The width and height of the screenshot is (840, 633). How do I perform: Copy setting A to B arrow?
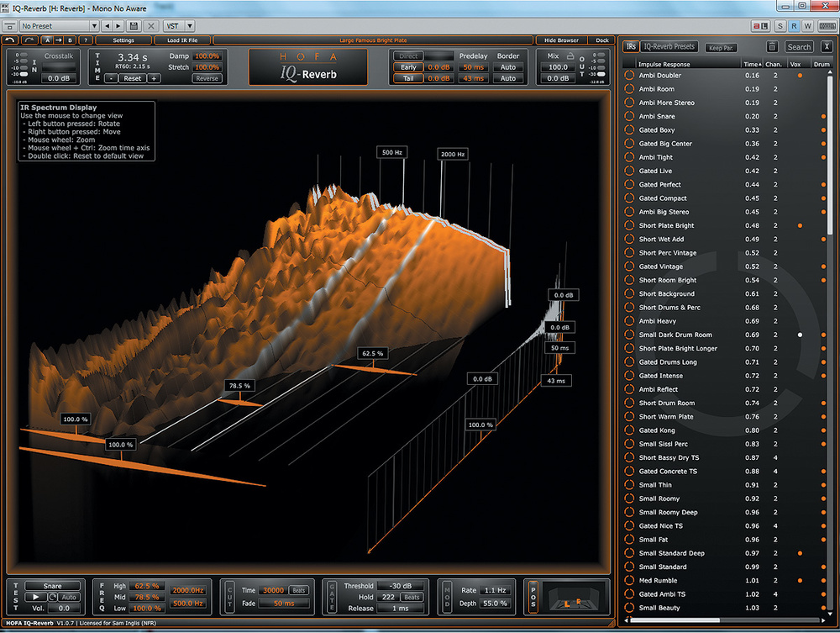click(x=59, y=40)
